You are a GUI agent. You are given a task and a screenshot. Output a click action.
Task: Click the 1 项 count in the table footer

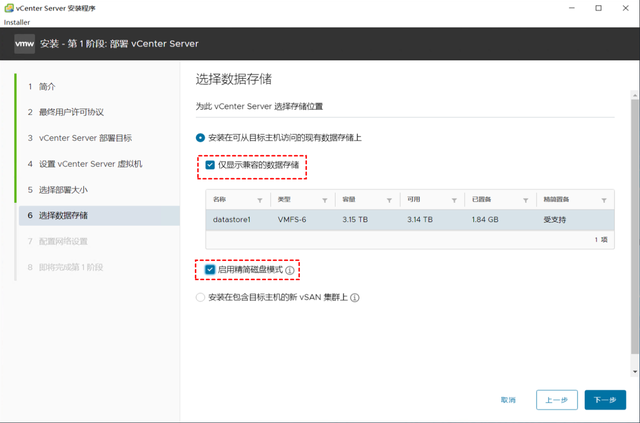point(601,240)
